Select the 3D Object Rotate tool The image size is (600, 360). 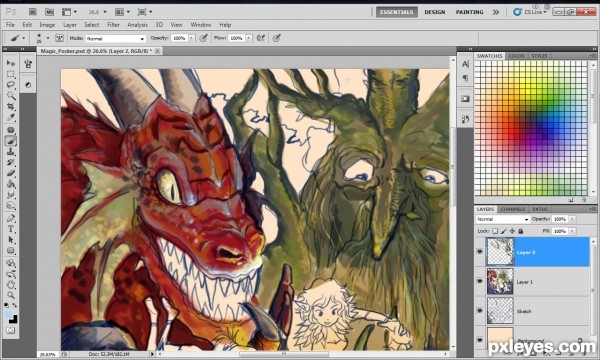point(11,263)
